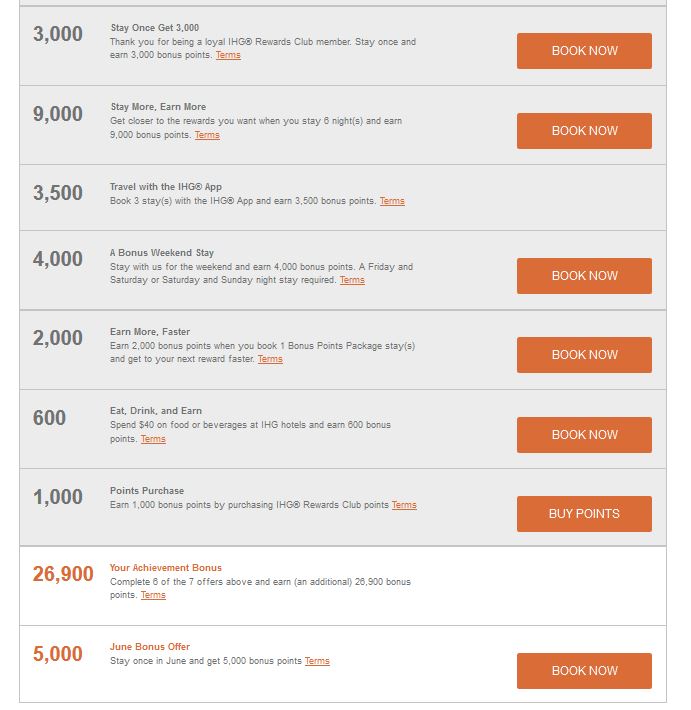Open Terms link for Travel with IHG App
691x710 pixels.
pyautogui.click(x=392, y=201)
